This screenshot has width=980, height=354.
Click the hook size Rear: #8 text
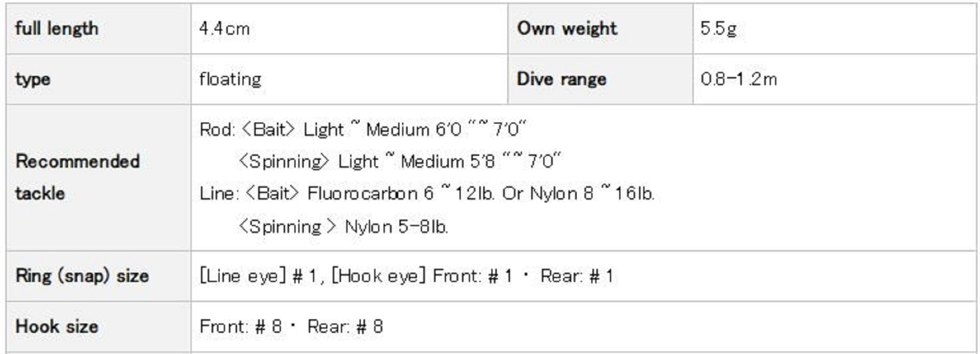point(345,327)
